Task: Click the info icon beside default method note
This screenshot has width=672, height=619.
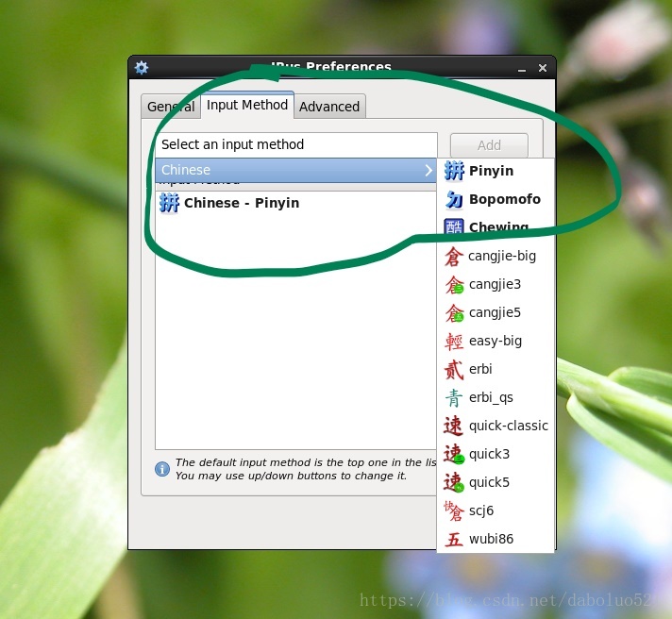Action: (162, 469)
